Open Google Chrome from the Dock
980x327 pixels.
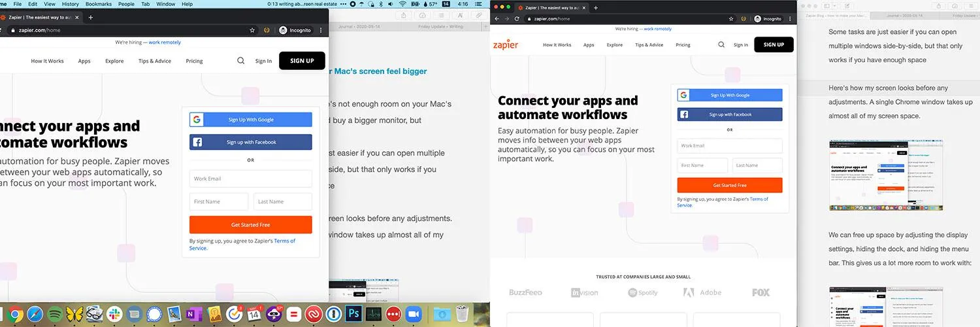[15, 315]
